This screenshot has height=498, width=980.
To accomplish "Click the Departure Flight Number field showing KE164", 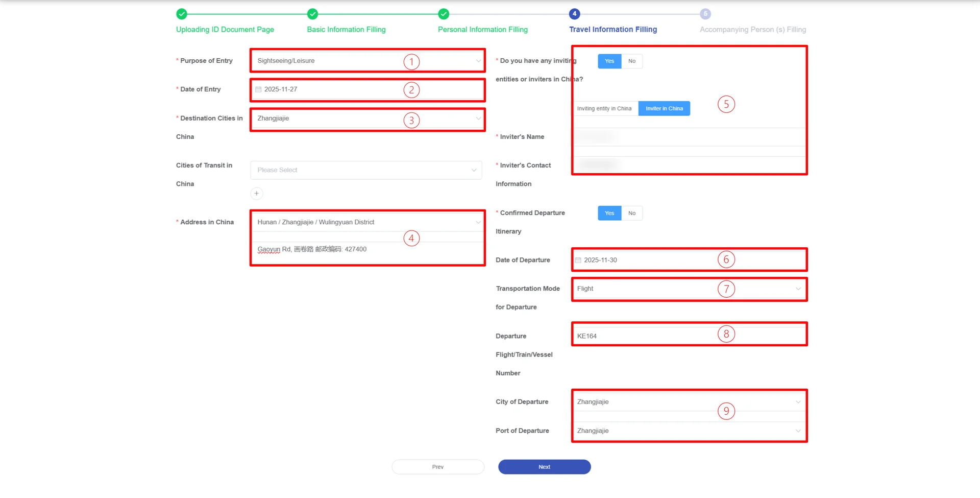I will tap(689, 336).
